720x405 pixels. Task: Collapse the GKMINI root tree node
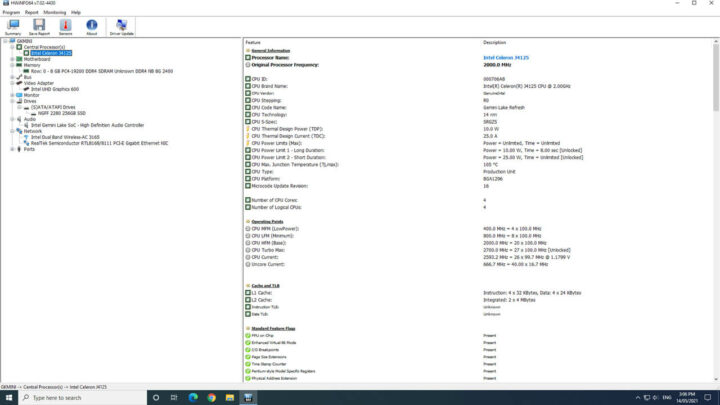[5, 41]
